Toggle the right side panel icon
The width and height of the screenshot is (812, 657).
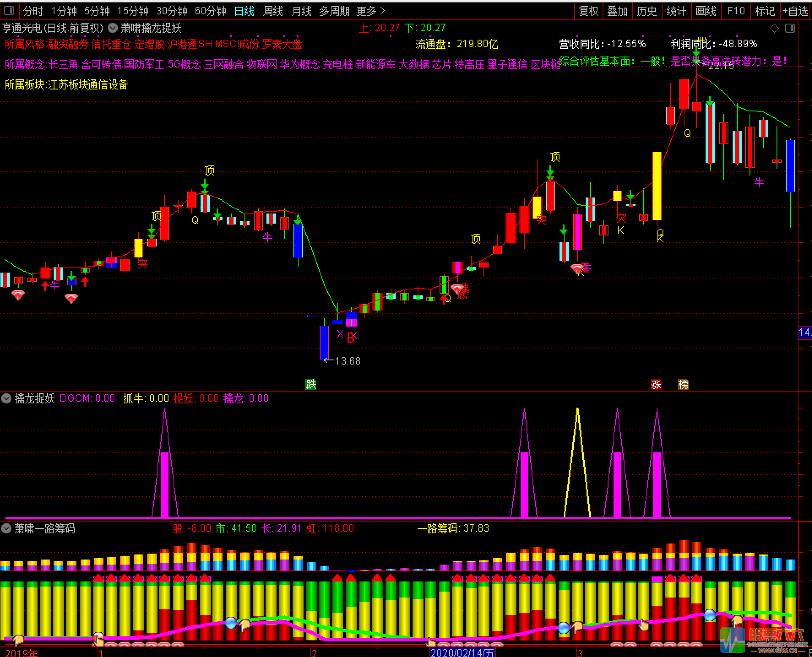[x=790, y=28]
